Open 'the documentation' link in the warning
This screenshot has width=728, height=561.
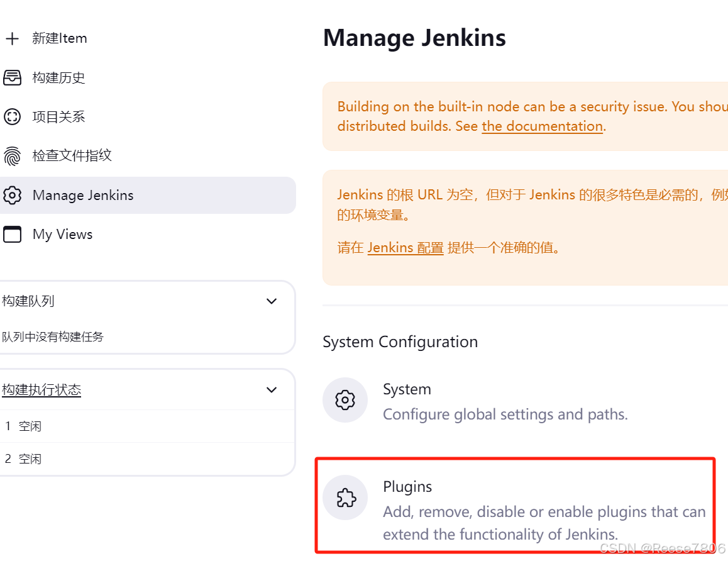point(543,126)
